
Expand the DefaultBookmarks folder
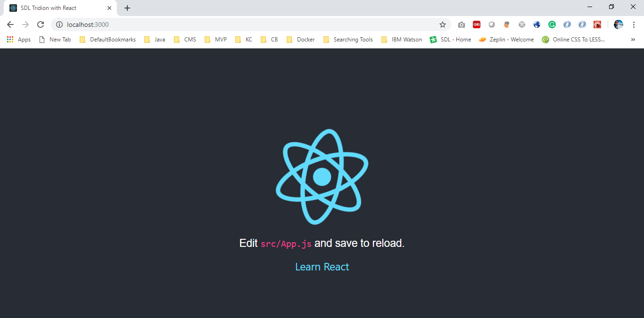pos(107,40)
